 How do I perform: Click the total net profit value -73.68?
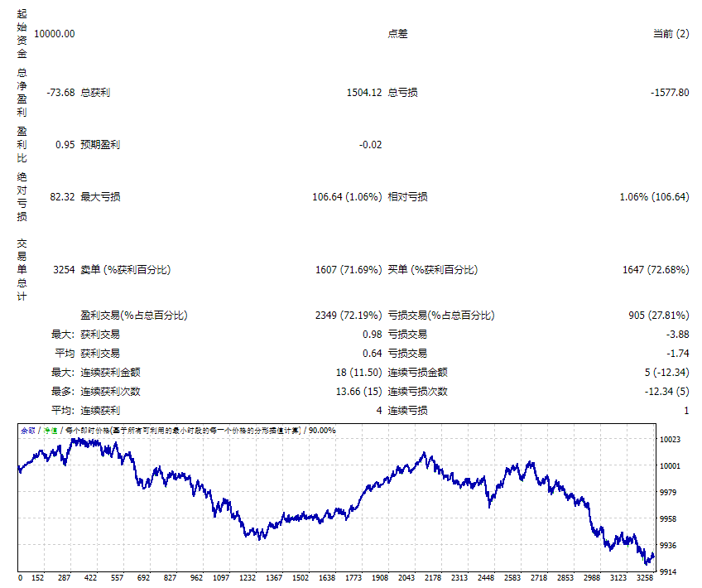tap(60, 92)
